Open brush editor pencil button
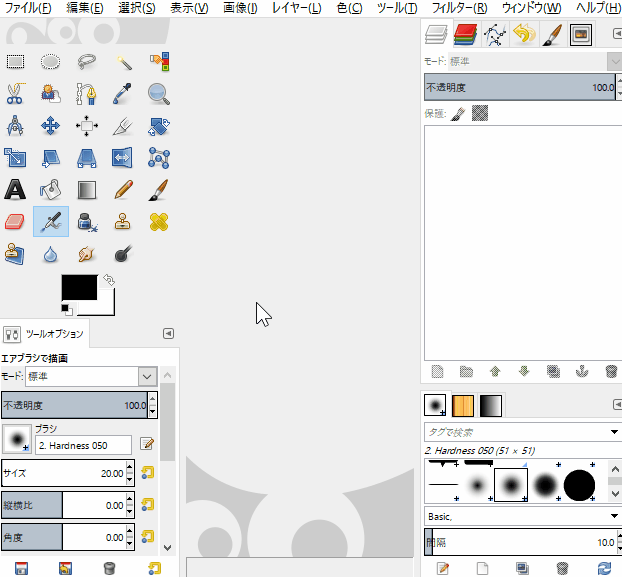Screen dimensions: 622x577 (x=147, y=443)
